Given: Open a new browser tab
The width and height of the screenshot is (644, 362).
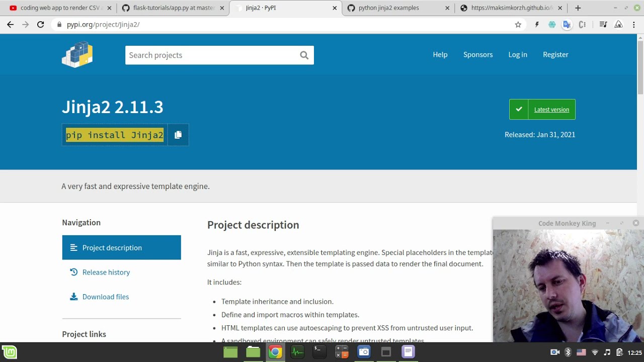Looking at the screenshot, I should (578, 8).
